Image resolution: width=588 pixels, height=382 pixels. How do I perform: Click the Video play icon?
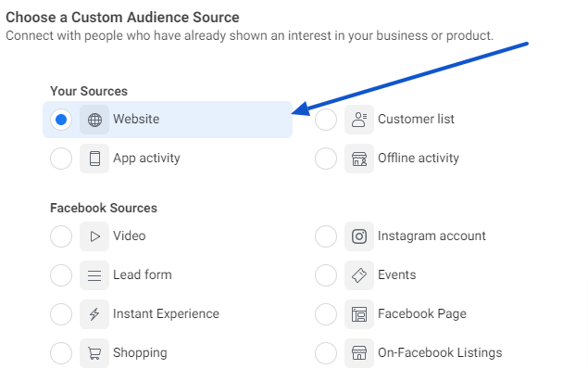94,236
